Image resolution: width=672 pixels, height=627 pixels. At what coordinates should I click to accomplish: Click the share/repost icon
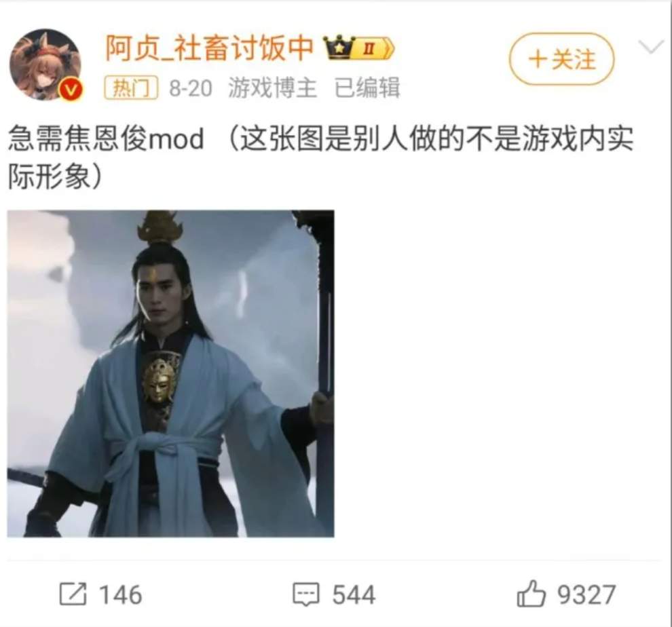pyautogui.click(x=73, y=594)
